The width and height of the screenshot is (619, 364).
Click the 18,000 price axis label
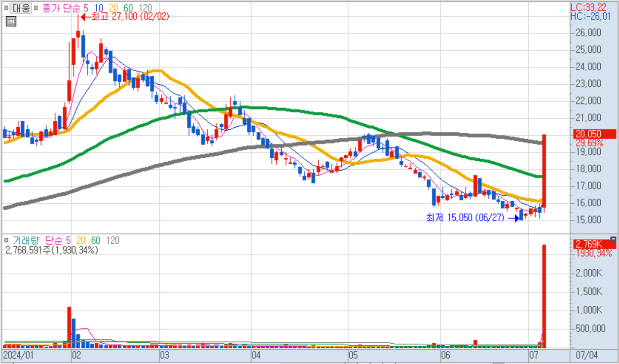click(x=588, y=169)
